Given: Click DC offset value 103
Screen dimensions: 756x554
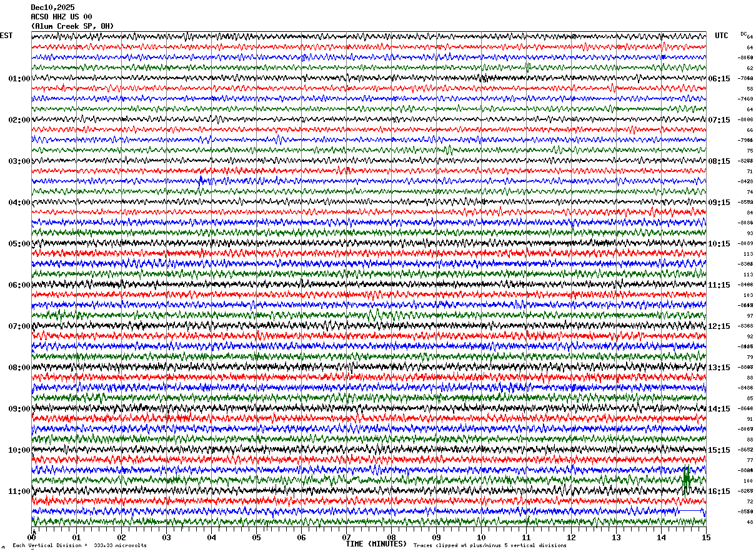Looking at the screenshot, I should coord(749,295).
